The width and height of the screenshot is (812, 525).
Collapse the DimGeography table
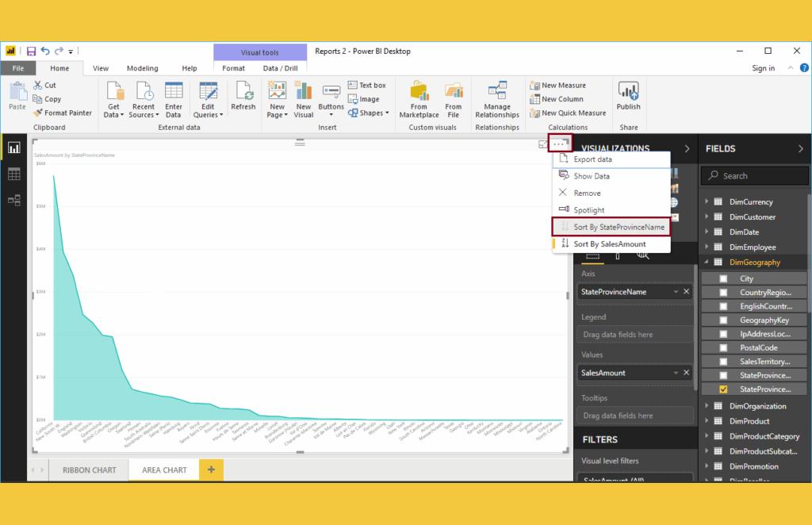click(x=707, y=262)
